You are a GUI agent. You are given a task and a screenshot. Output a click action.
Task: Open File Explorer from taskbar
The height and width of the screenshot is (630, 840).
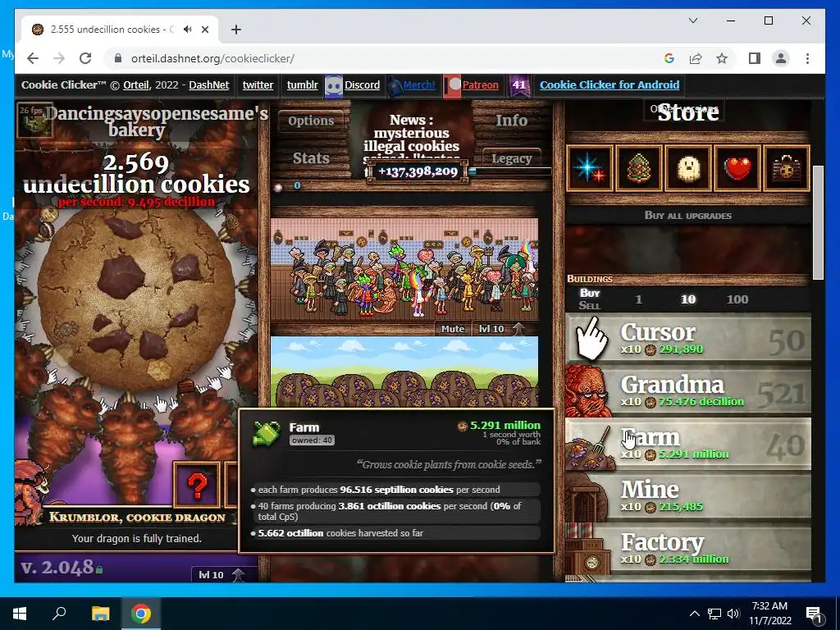pyautogui.click(x=100, y=614)
